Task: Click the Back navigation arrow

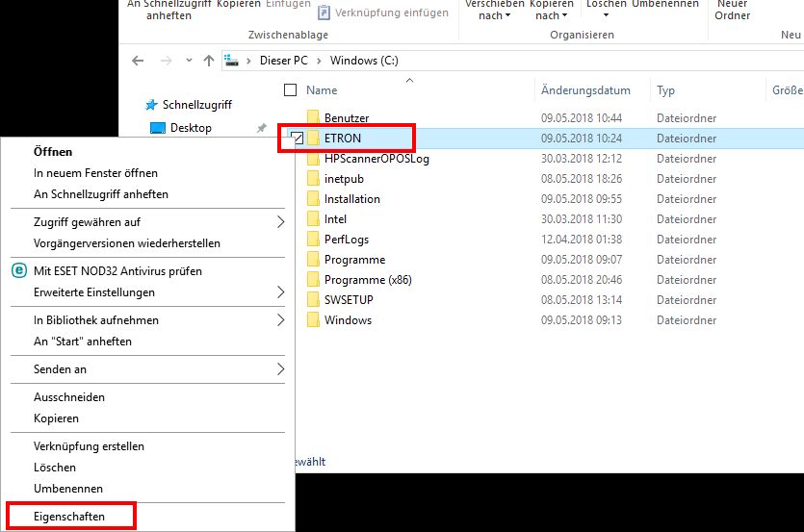Action: [x=138, y=61]
